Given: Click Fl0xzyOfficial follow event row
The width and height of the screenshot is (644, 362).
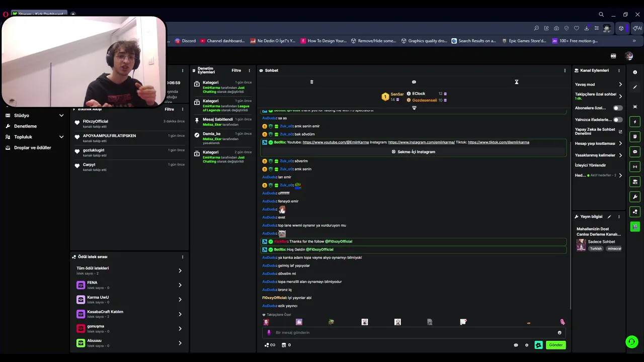Looking at the screenshot, I should coord(129,124).
